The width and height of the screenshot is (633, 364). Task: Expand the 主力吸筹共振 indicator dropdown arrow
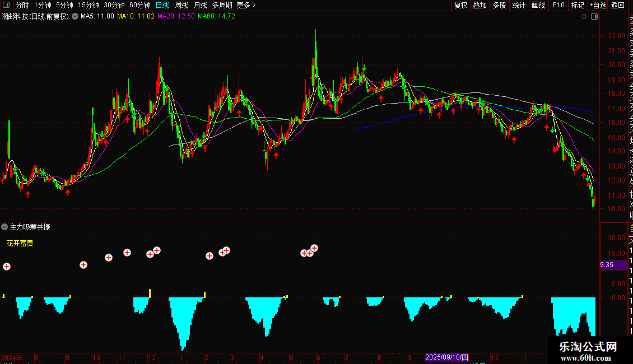click(x=4, y=227)
